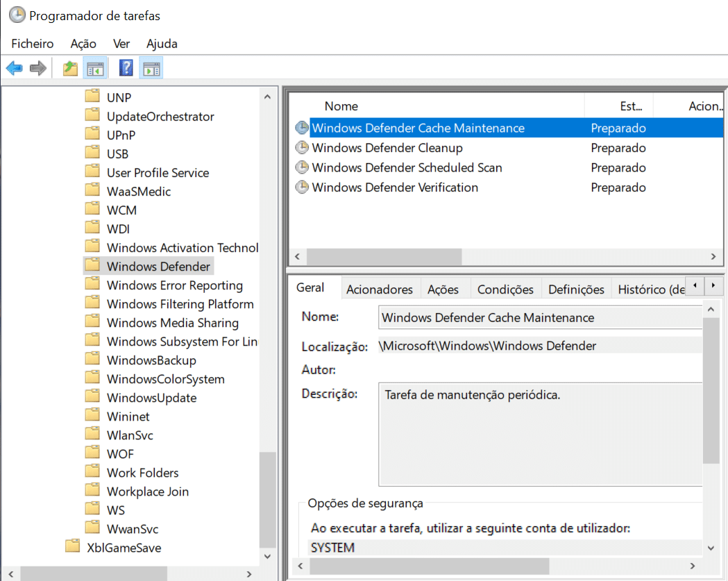
Task: Click the task list scroll-right arrow
Action: 713,256
